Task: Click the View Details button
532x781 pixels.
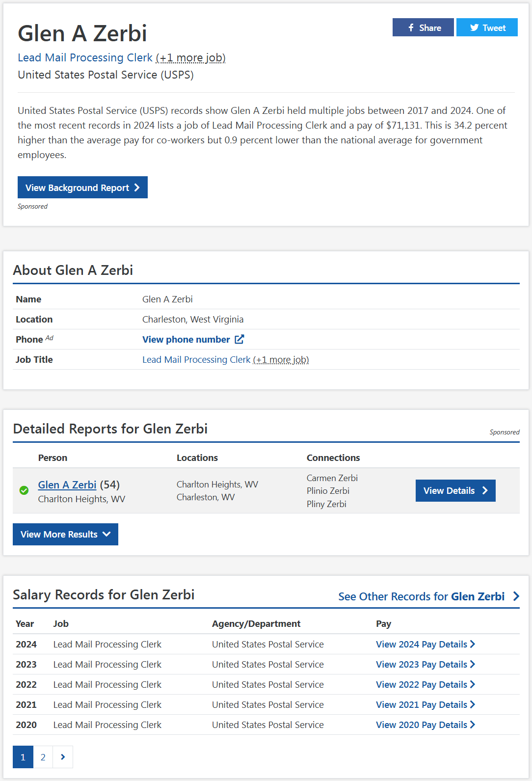Action: 455,490
